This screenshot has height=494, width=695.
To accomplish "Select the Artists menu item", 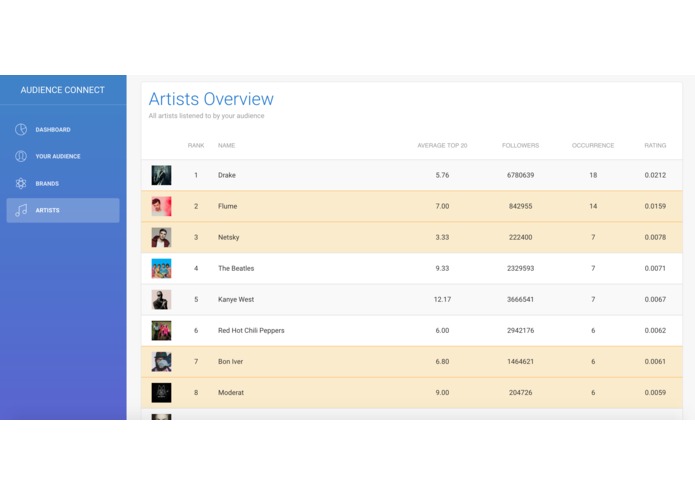I will (63, 210).
